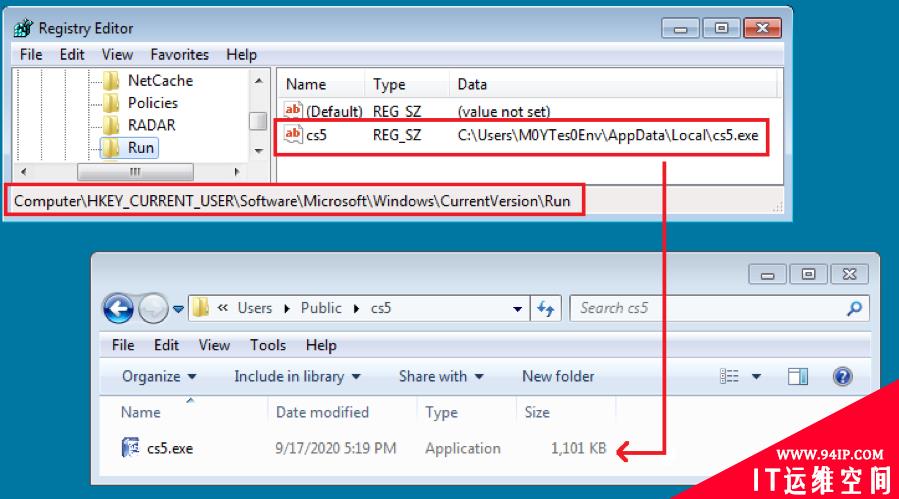Open File menu in Registry Editor
Image resolution: width=899 pixels, height=499 pixels.
(31, 54)
